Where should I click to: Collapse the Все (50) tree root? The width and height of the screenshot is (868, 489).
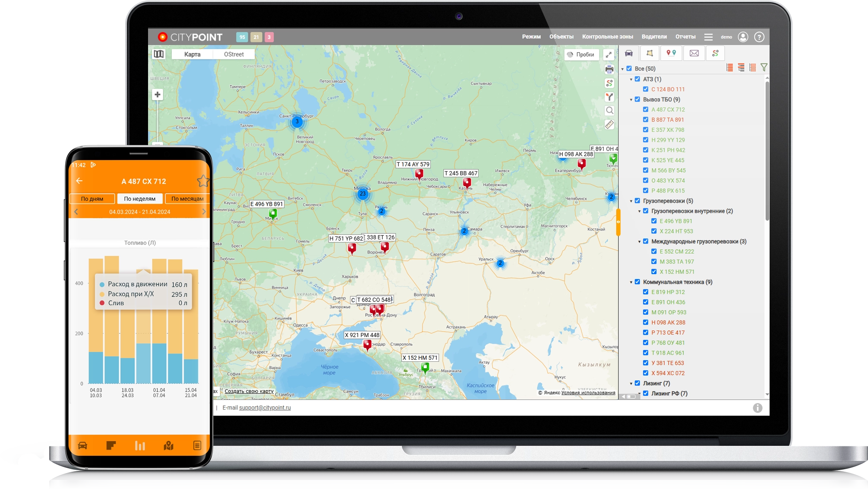pyautogui.click(x=623, y=69)
